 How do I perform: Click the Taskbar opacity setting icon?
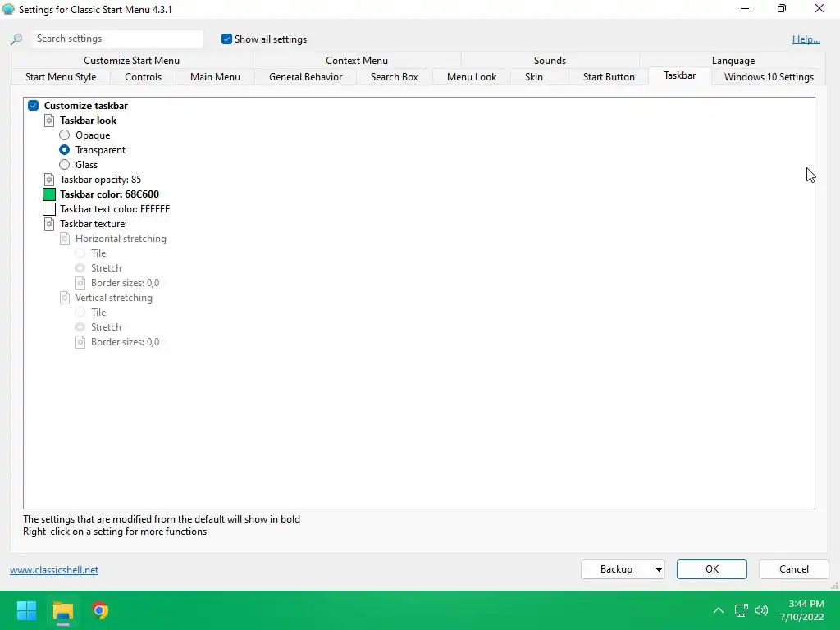(48, 180)
